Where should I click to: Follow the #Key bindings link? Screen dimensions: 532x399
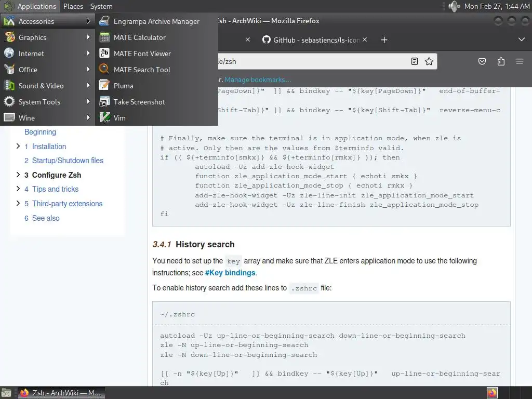coord(230,273)
